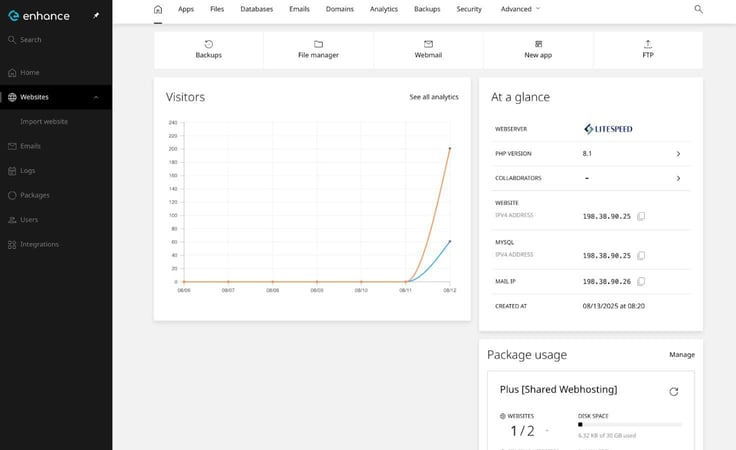Click the websites count 1 / 2
Image resolution: width=736 pixels, height=450 pixels.
[x=522, y=431]
